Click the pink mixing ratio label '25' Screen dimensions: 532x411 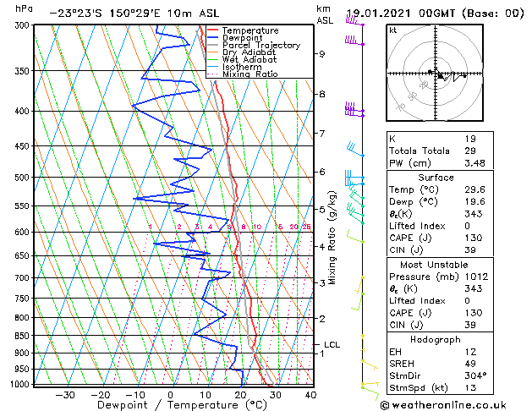point(307,227)
